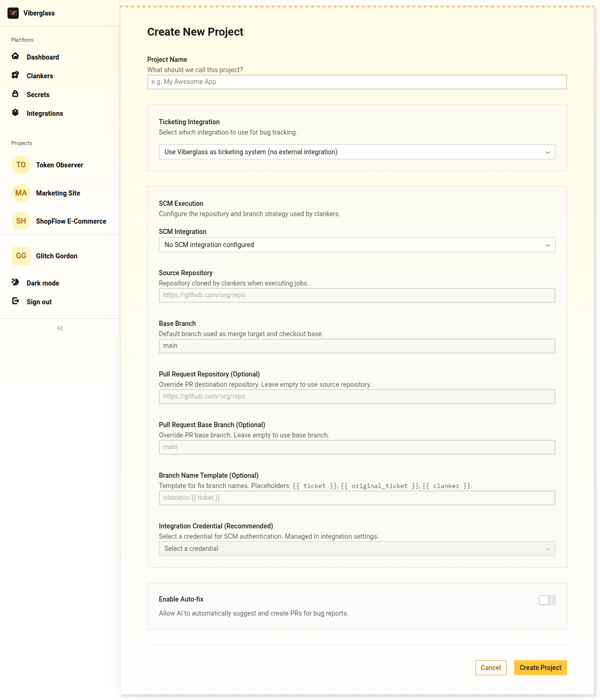Click the Secrets lock icon

coord(15,94)
